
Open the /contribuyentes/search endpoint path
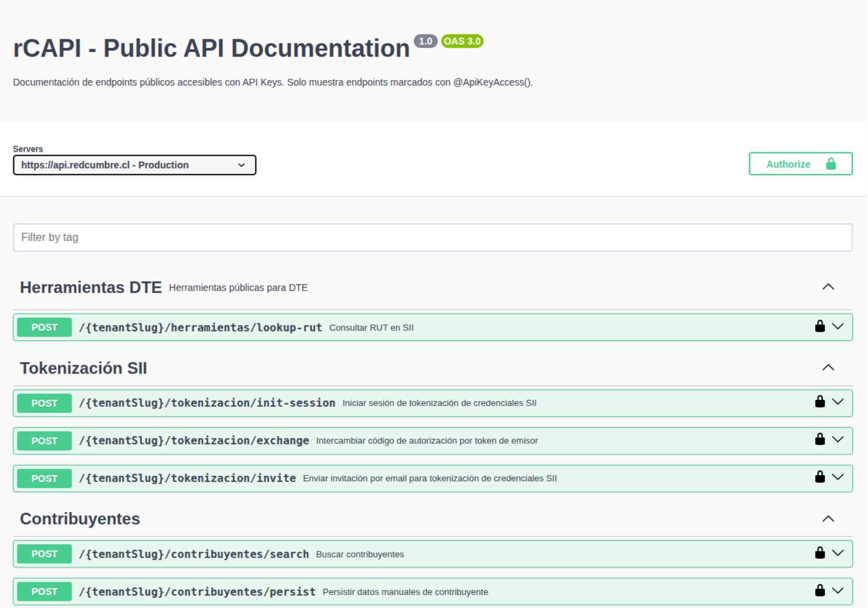[194, 554]
